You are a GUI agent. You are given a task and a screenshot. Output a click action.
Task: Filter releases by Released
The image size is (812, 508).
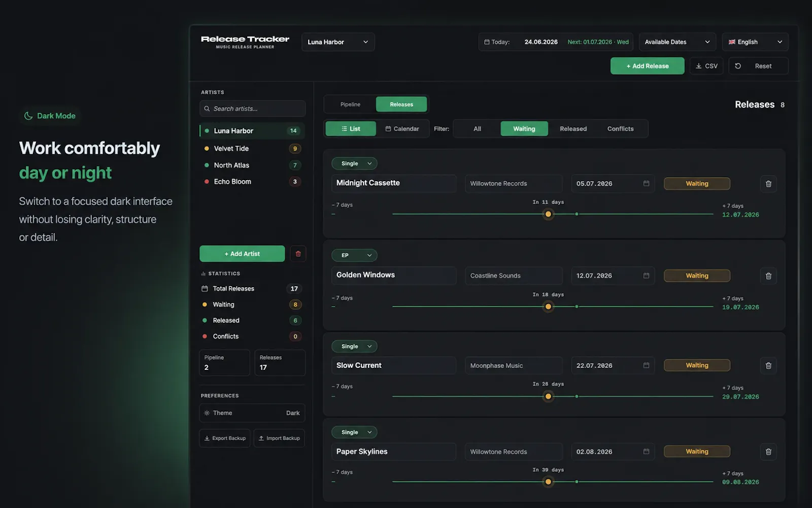click(573, 129)
